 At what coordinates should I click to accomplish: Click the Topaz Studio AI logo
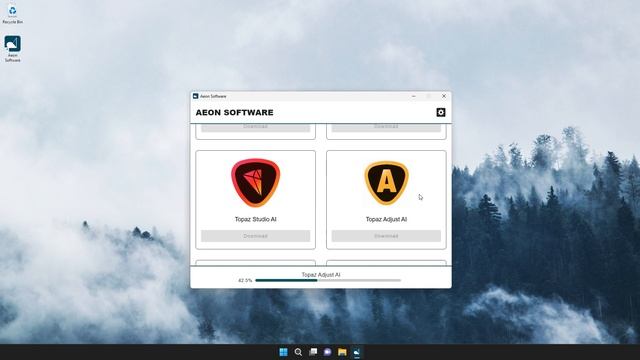point(256,182)
